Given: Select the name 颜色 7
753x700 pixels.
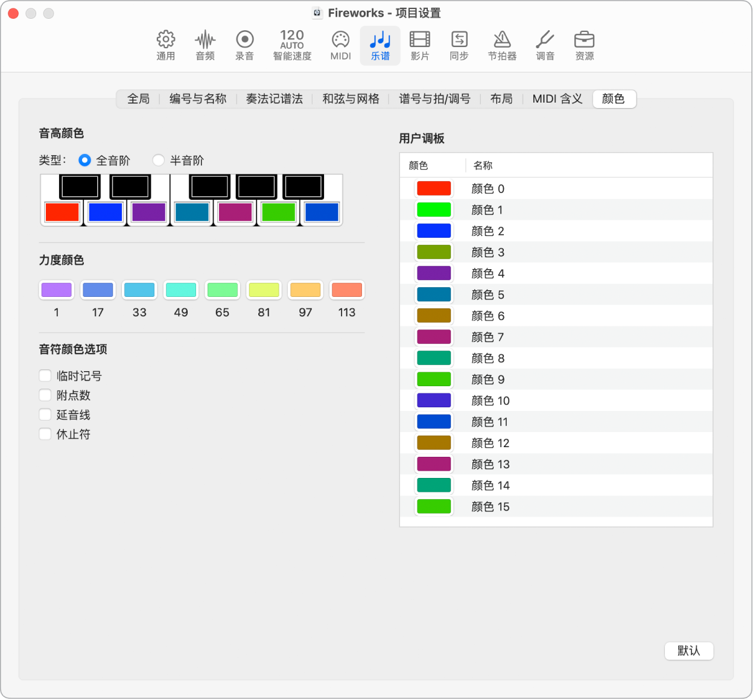Looking at the screenshot, I should coord(488,337).
